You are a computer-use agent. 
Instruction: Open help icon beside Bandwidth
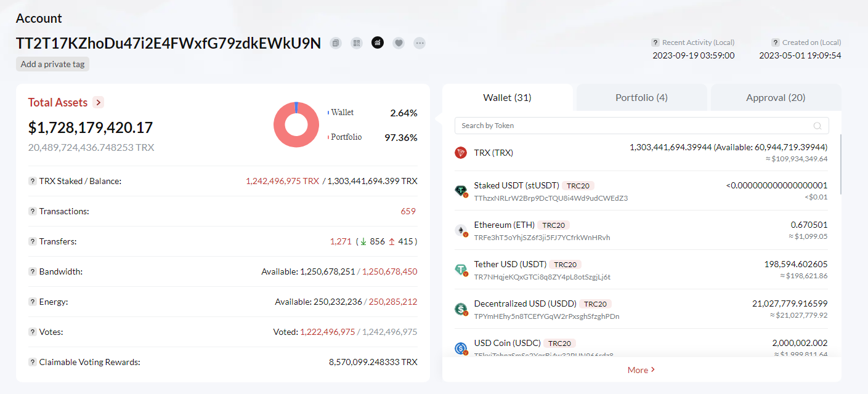click(x=32, y=271)
